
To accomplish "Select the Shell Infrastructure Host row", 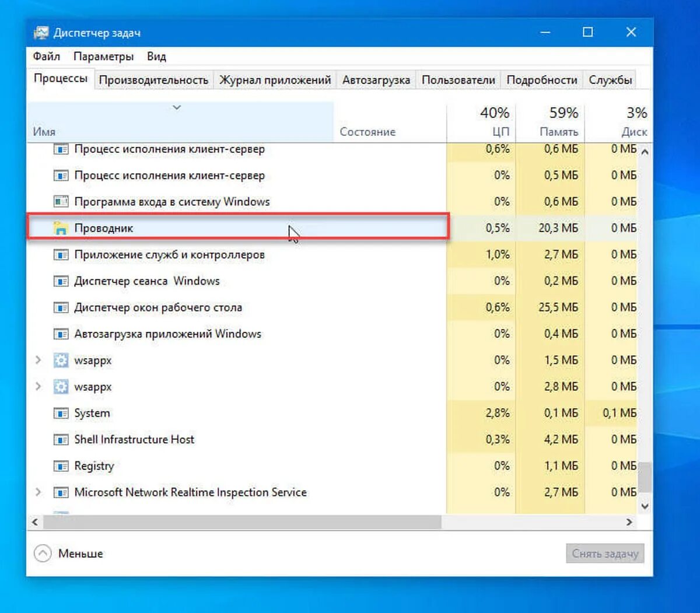I will tap(332, 440).
